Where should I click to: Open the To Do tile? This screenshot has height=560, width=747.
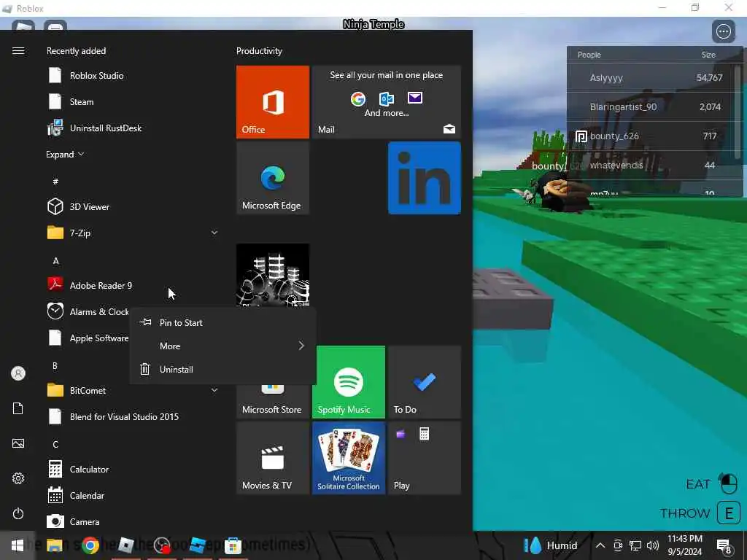[424, 382]
